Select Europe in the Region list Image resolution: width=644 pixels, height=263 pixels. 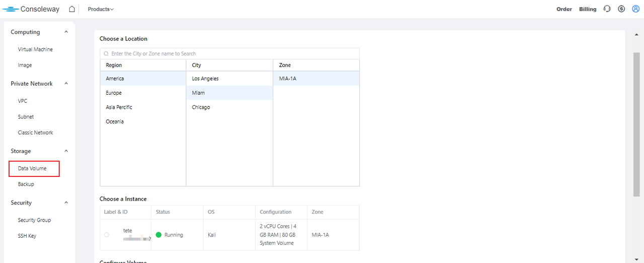pos(114,93)
